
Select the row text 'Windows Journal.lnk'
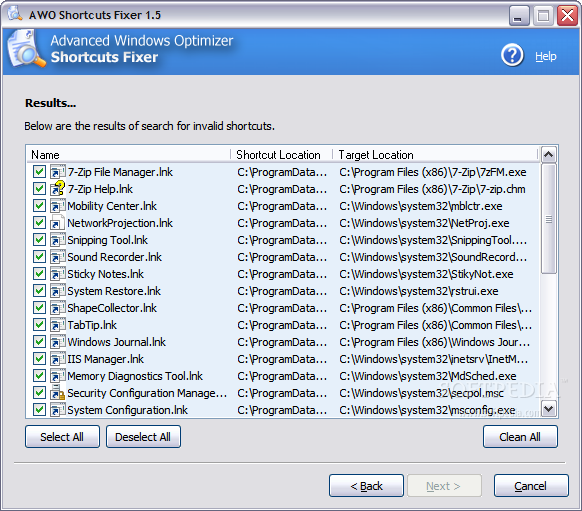coord(117,342)
